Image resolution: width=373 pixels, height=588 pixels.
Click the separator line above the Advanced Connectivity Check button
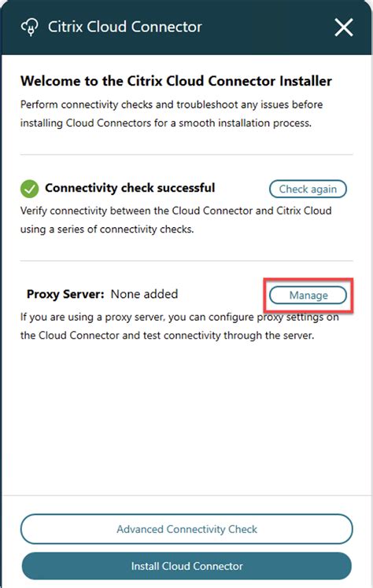tap(186, 495)
